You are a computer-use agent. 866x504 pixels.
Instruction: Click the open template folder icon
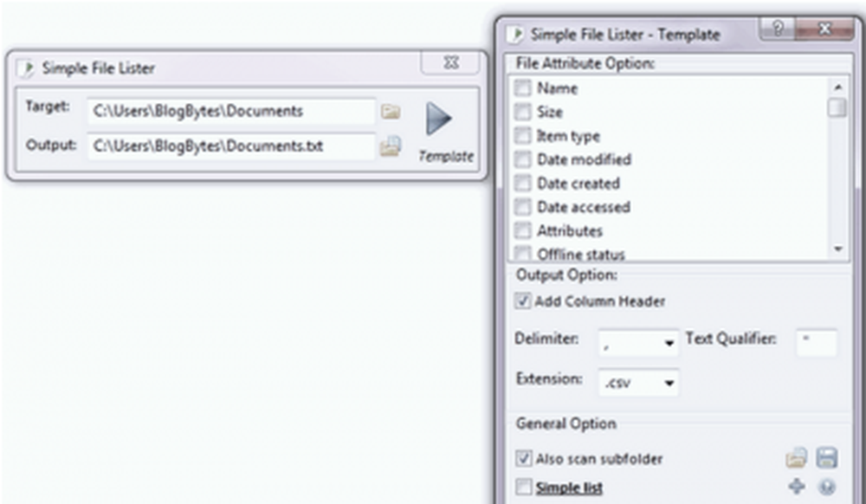coord(796,458)
